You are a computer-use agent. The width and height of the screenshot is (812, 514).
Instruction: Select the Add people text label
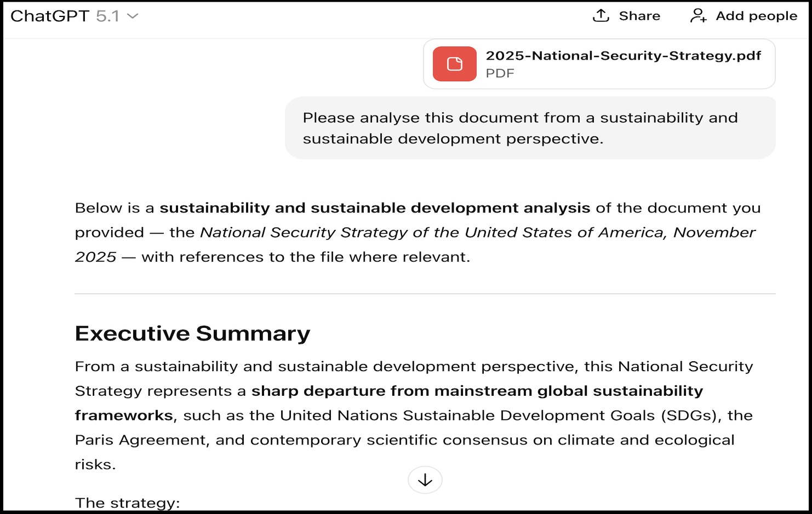[756, 16]
